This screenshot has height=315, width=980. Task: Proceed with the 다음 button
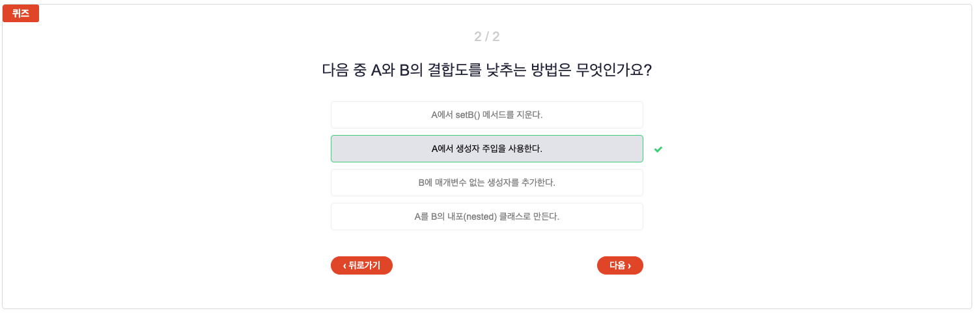point(620,265)
